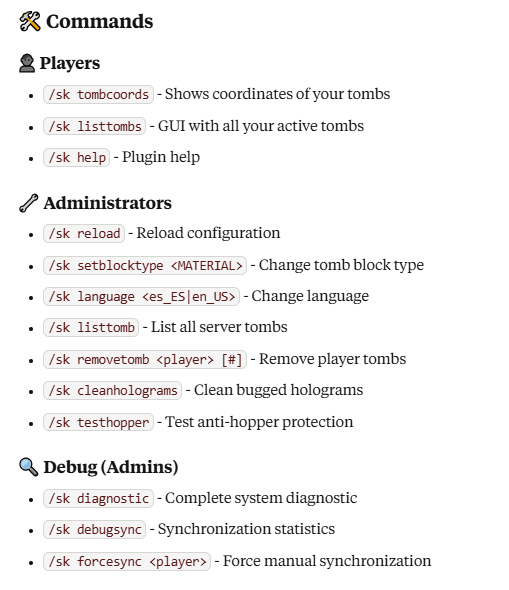Image resolution: width=509 pixels, height=590 pixels.
Task: Click the Debug (Admins) heading text
Action: click(111, 467)
